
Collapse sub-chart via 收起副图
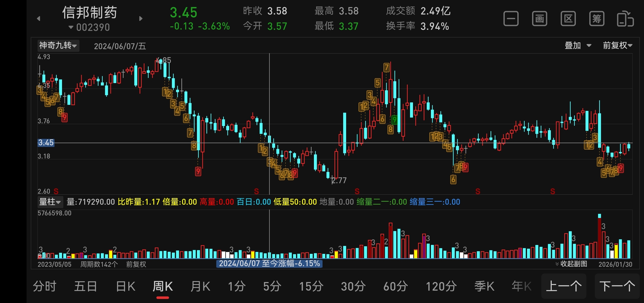pos(571,264)
